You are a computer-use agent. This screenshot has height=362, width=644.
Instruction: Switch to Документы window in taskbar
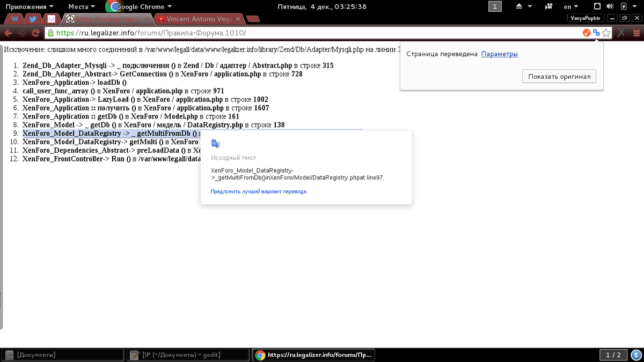pyautogui.click(x=63, y=355)
